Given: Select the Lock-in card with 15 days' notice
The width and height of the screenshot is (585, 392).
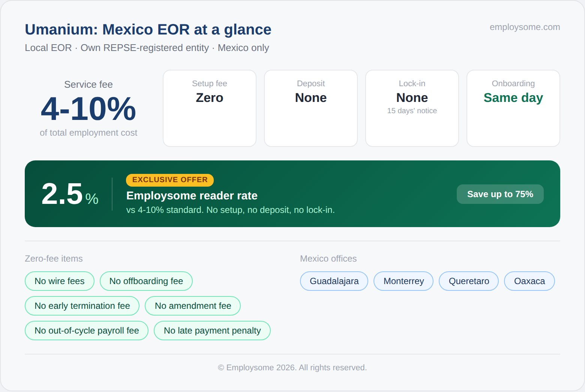Looking at the screenshot, I should click(412, 108).
